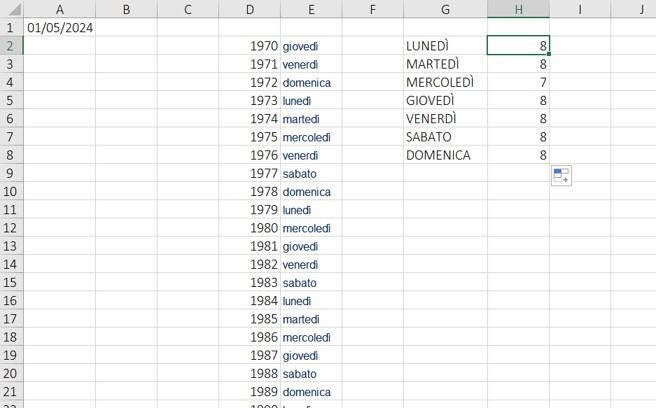Select column G header
656x408 pixels.
446,9
